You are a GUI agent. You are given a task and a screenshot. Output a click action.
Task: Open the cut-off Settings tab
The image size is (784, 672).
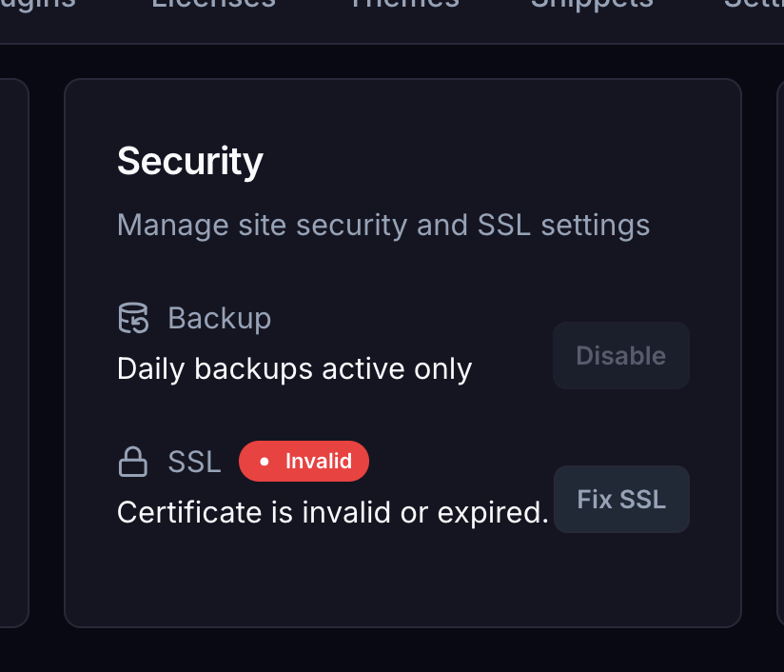754,4
